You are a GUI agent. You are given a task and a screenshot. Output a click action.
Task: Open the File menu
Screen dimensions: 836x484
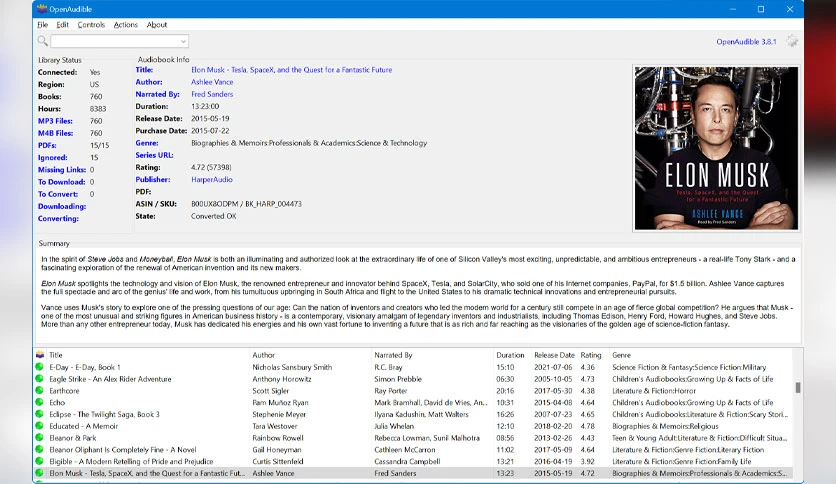coord(43,25)
